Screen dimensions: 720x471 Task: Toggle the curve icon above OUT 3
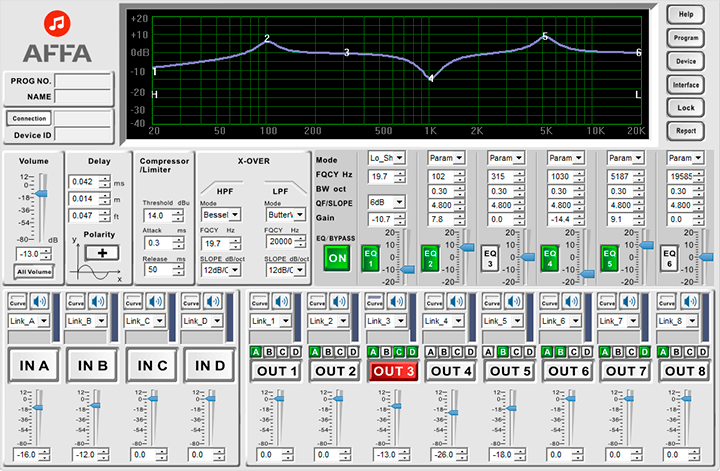[375, 302]
